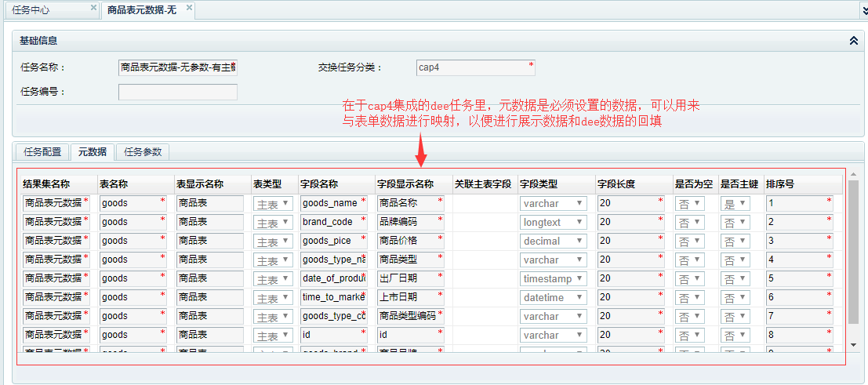
Task: Switch to the 元数据 tab
Action: tap(92, 152)
